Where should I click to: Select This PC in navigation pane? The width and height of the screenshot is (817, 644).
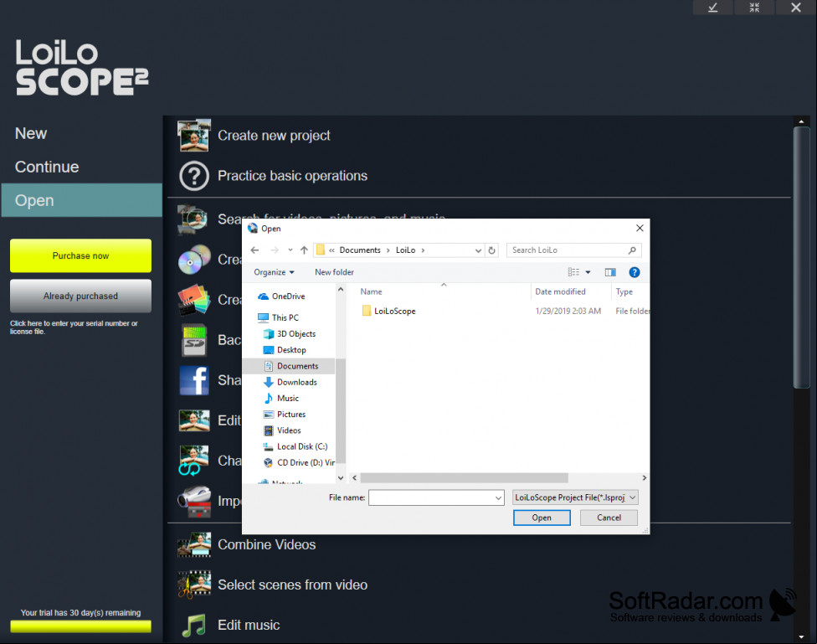point(285,317)
